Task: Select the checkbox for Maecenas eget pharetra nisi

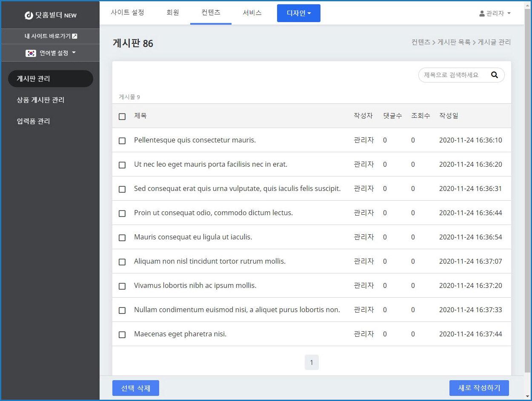Action: click(122, 335)
